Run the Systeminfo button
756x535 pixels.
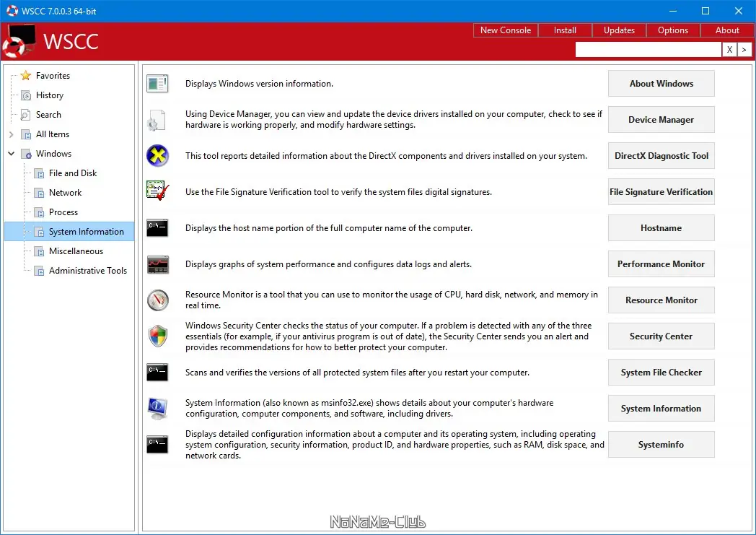661,444
